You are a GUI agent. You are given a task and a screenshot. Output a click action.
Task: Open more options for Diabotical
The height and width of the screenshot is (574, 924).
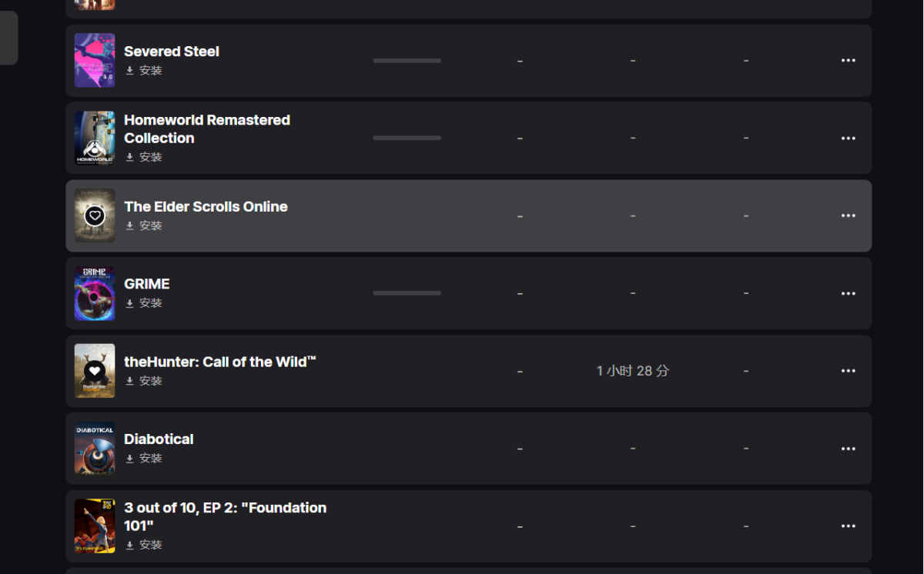point(848,449)
